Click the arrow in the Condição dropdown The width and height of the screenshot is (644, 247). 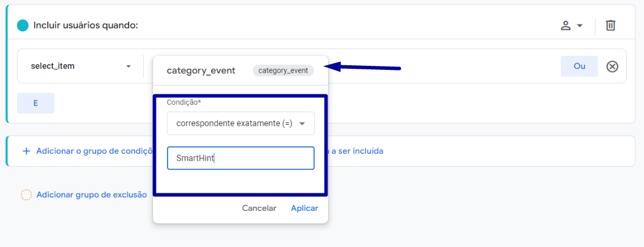coord(303,123)
